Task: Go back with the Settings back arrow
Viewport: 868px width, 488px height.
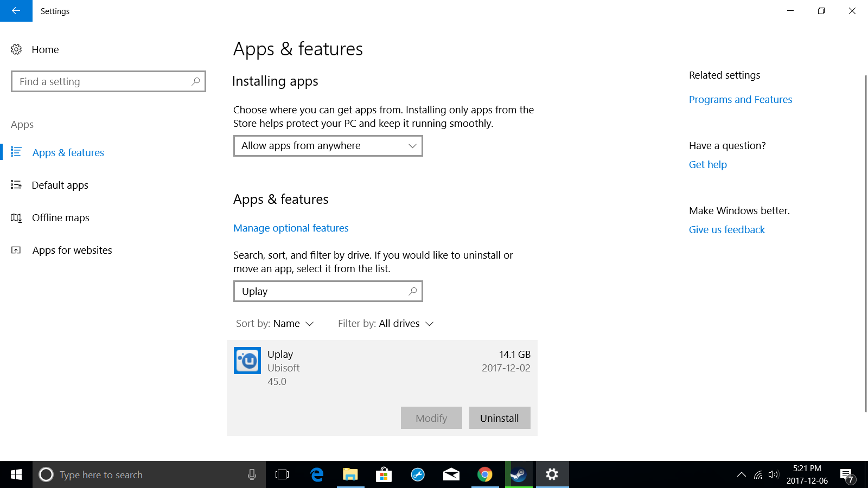Action: 16,11
